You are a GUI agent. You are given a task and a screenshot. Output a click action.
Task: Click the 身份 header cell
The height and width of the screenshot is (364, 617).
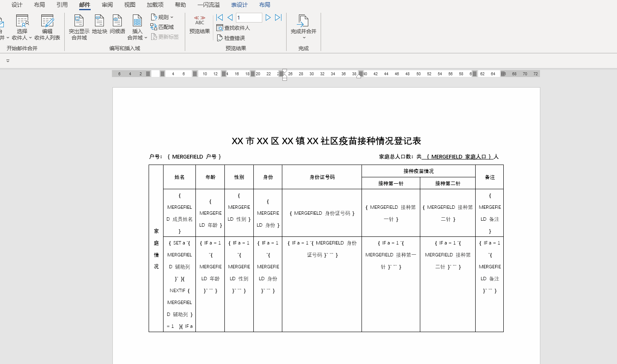[268, 177]
